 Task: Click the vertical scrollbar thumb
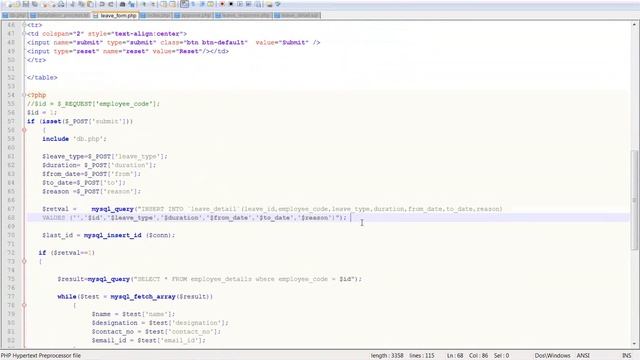[x=635, y=200]
